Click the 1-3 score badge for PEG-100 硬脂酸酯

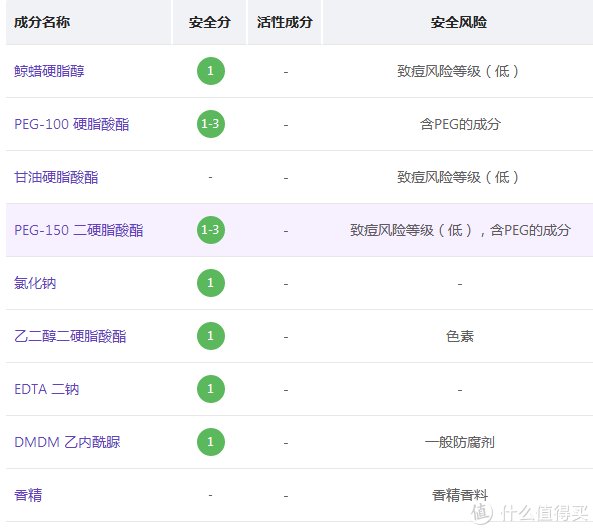click(211, 124)
